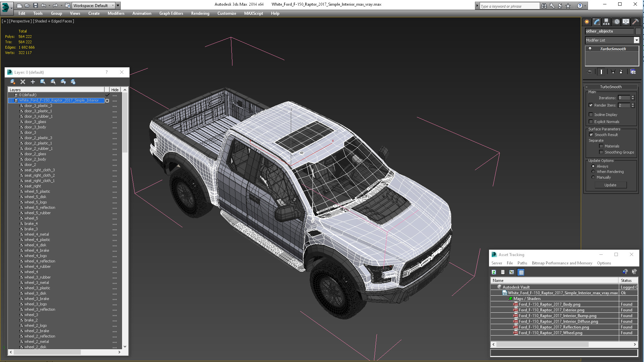Collapse White_Ford_F-150_Raptor layer tree

click(x=10, y=101)
